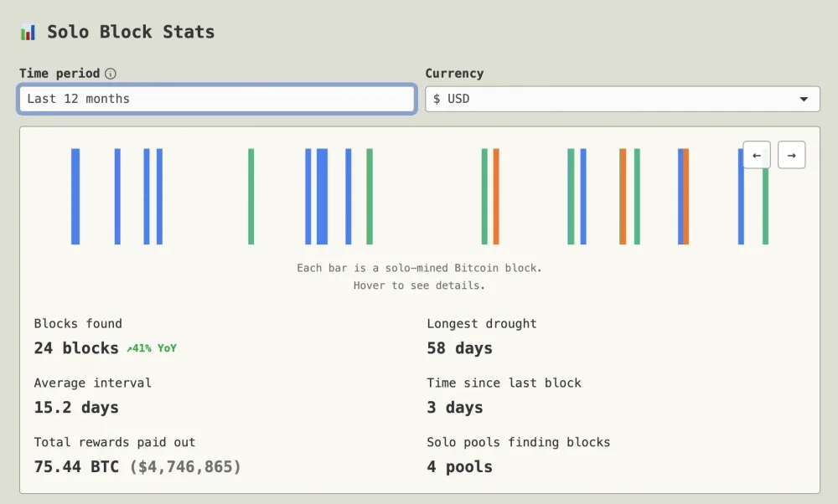Select the widest blue block bar
This screenshot has height=504, width=838.
click(x=323, y=197)
